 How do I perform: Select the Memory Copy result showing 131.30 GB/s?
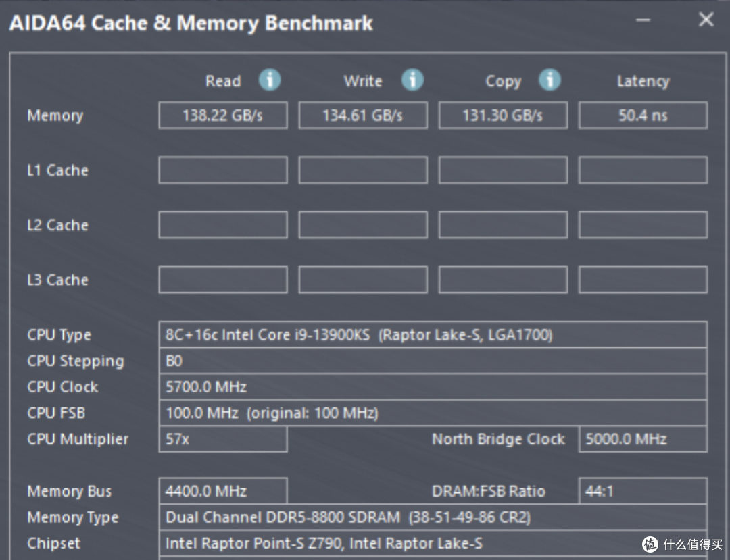point(503,115)
